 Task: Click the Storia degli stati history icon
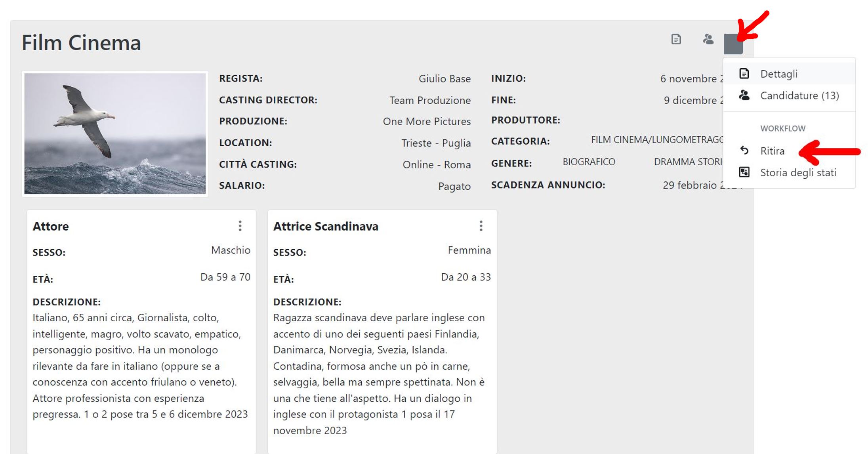click(x=744, y=172)
